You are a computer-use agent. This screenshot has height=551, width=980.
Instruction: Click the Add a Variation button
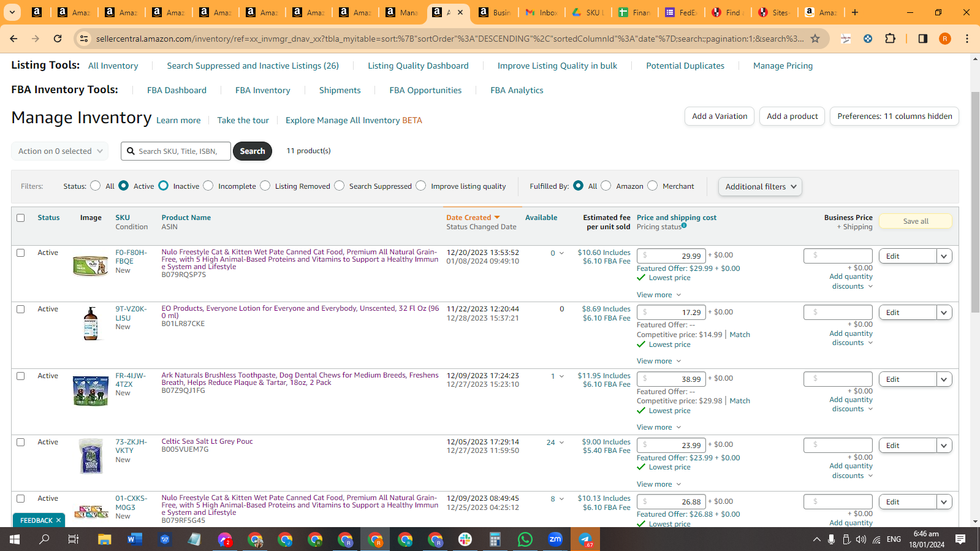click(x=720, y=116)
